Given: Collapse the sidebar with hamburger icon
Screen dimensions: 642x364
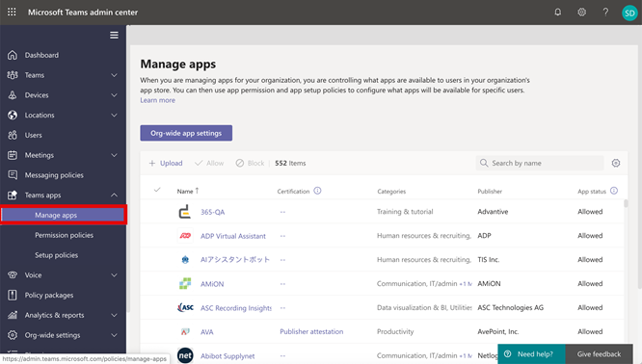Looking at the screenshot, I should point(115,36).
